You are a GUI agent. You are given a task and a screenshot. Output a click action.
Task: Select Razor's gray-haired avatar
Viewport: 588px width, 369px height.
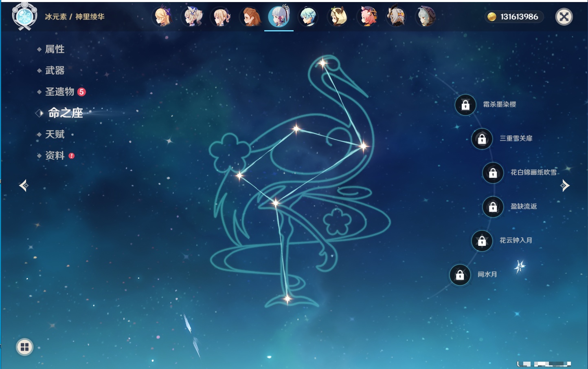[396, 17]
